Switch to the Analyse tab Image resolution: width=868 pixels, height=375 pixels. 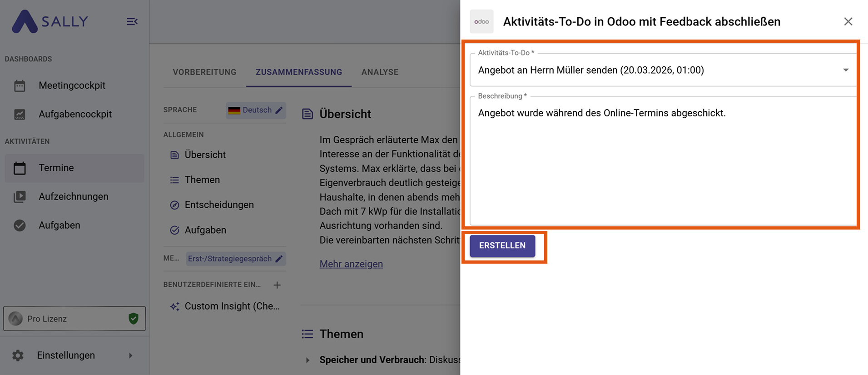380,72
